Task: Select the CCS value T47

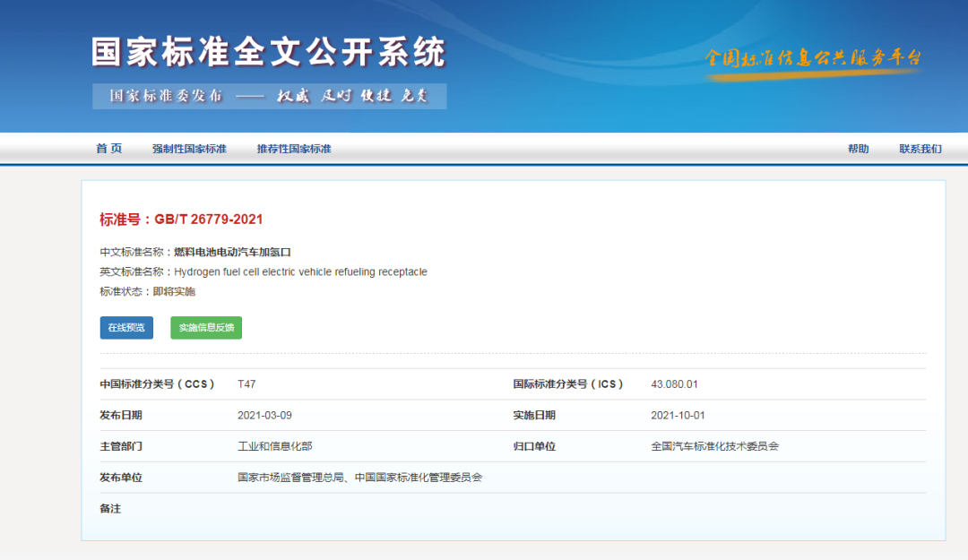Action: [246, 384]
